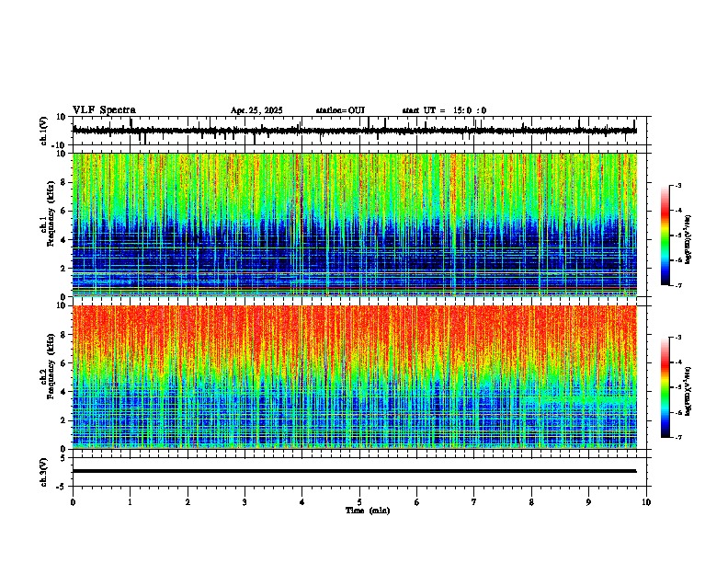Select the date text "Apr. 25, 2025"
Viewport: 728px width, 563px height.
pos(256,110)
